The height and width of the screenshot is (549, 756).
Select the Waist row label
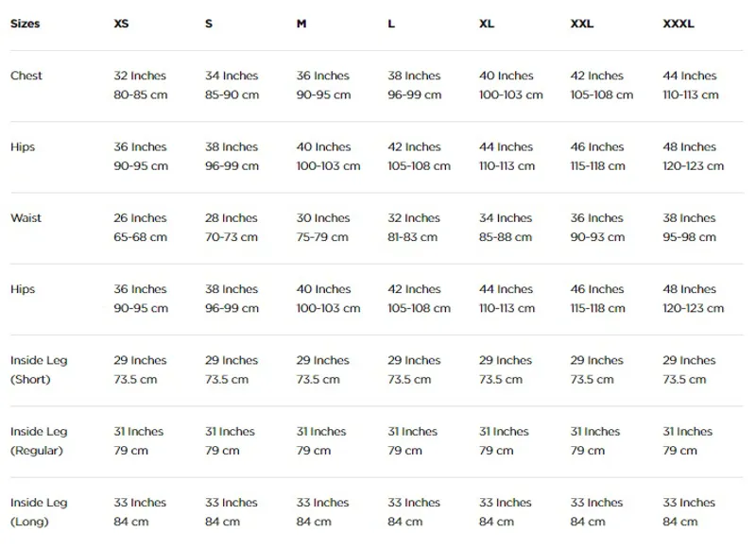pyautogui.click(x=26, y=218)
